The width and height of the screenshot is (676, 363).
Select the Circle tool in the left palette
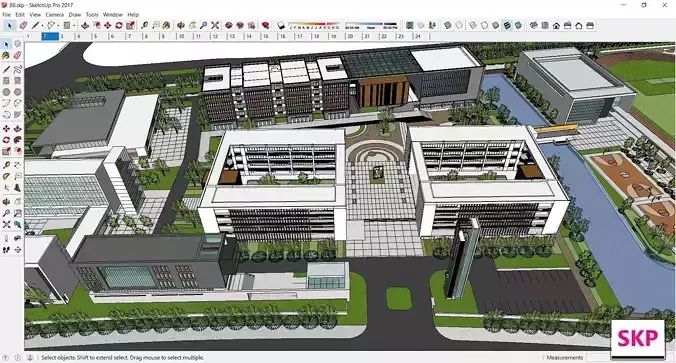click(x=6, y=92)
